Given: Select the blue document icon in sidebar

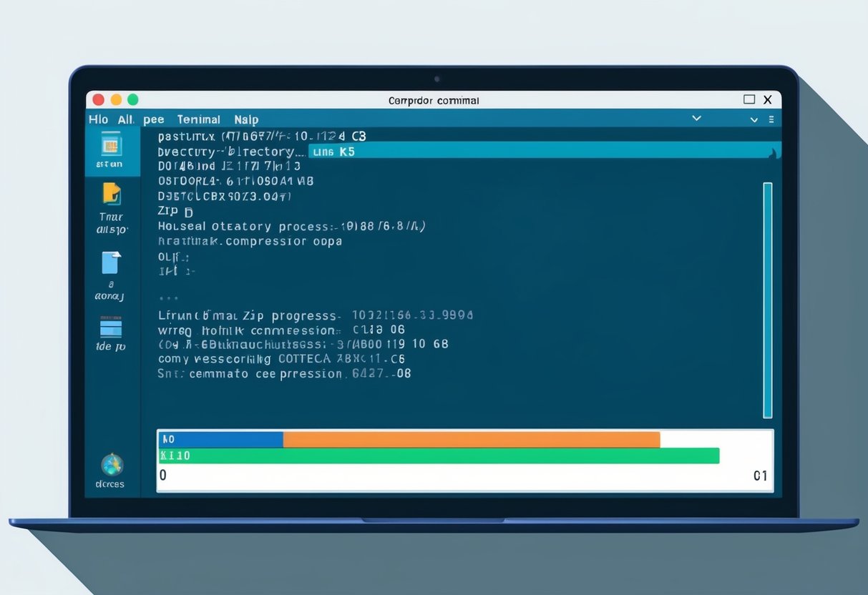Looking at the screenshot, I should [109, 262].
